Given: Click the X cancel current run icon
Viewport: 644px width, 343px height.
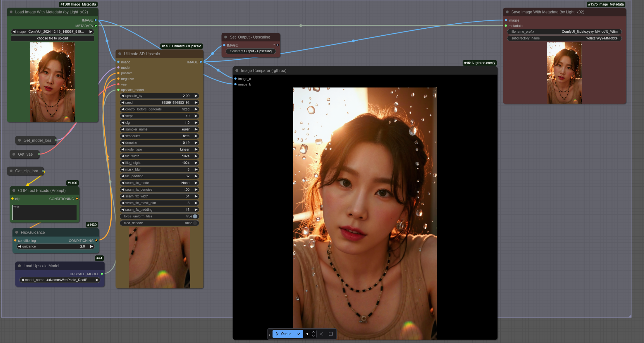Looking at the screenshot, I should click(321, 334).
